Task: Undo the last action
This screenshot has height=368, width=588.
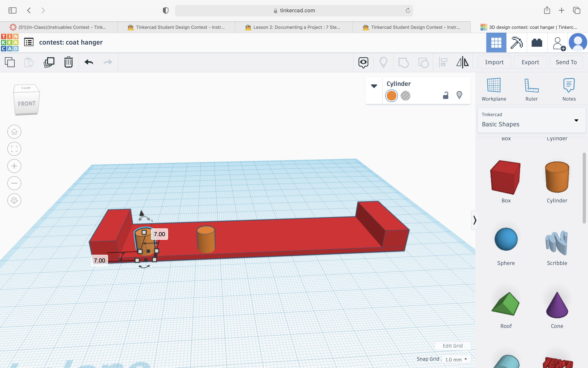Action: tap(89, 62)
